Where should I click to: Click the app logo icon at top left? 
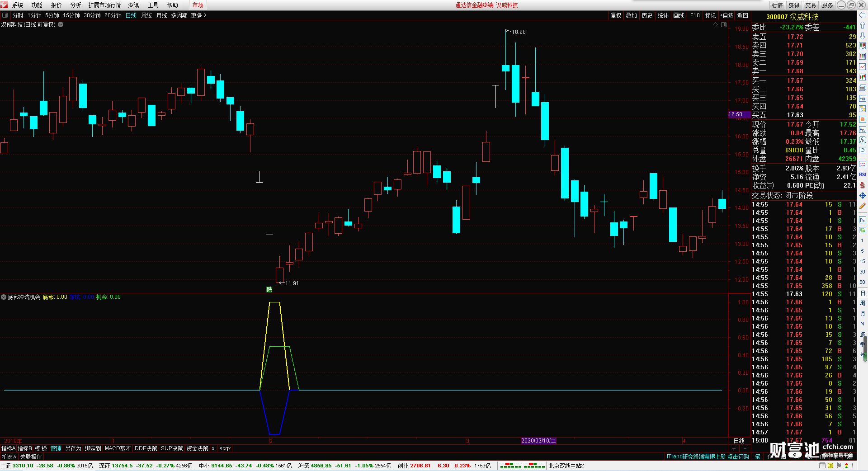pos(4,5)
